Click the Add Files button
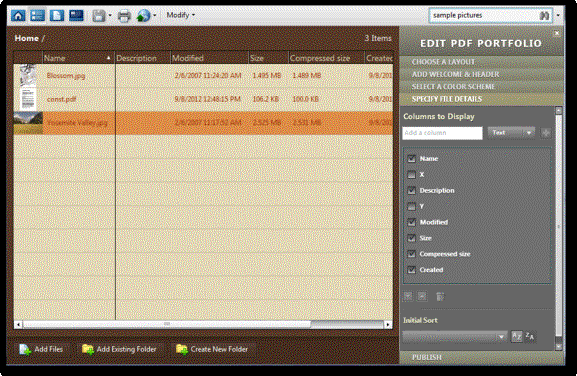Viewport: 577px width, 376px height. pyautogui.click(x=41, y=349)
